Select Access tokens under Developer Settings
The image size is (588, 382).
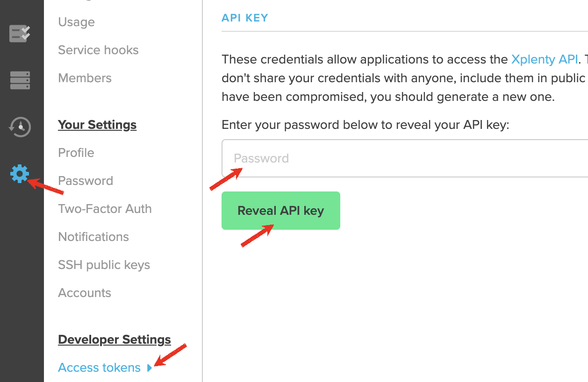click(x=99, y=368)
